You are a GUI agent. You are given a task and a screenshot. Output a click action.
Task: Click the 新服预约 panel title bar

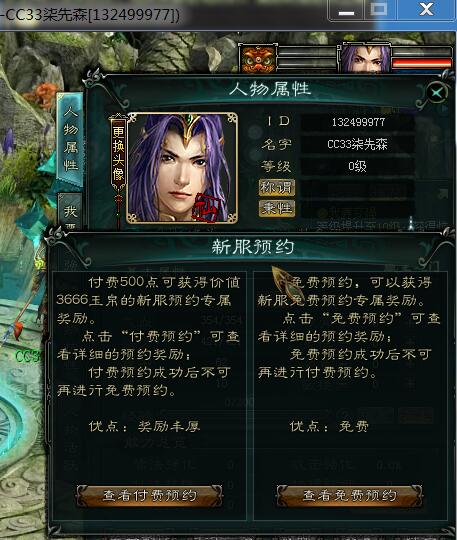pos(252,247)
